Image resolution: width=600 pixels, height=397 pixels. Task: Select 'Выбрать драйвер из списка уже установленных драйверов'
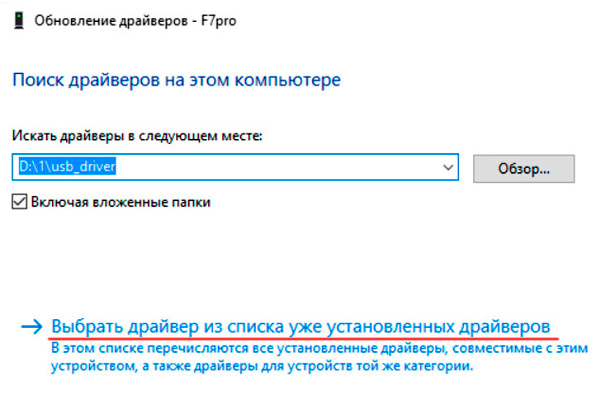coord(301,327)
